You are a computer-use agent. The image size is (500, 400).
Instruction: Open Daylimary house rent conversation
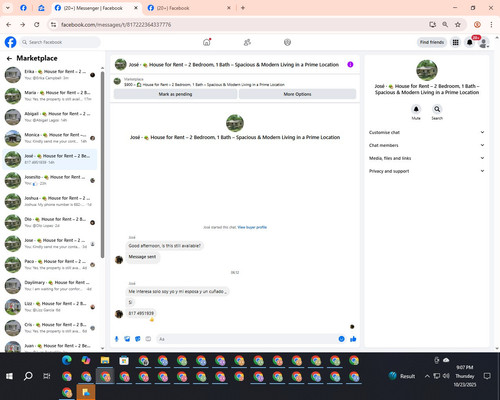tap(50, 286)
